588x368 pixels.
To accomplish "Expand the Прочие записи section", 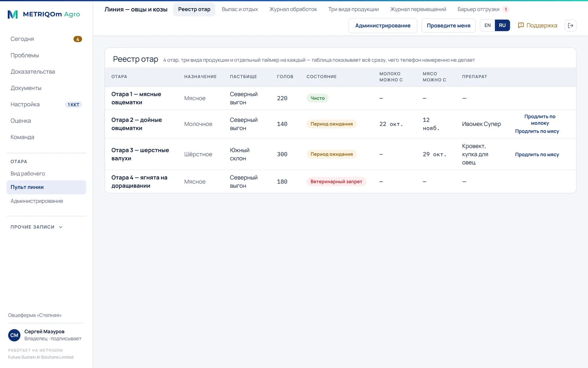I will pos(37,227).
